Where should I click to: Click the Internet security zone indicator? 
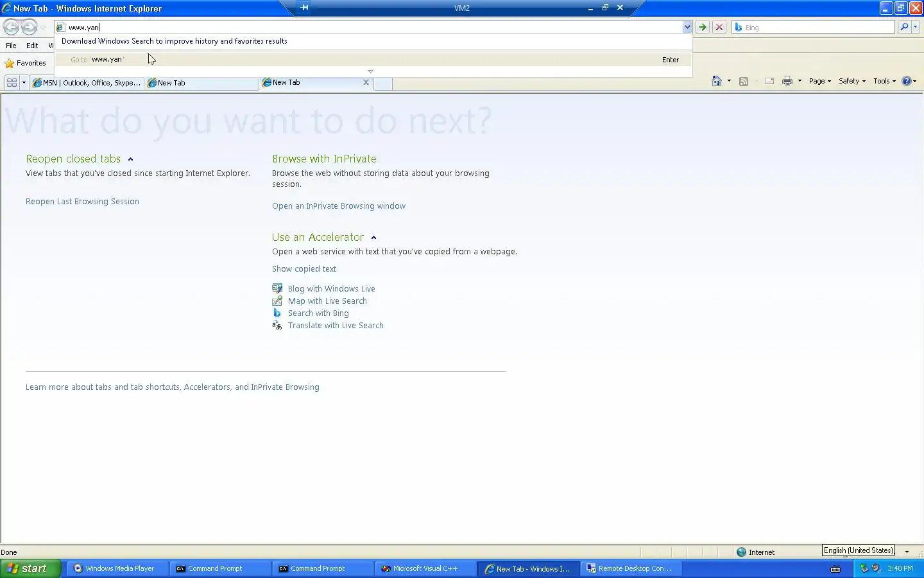point(756,552)
